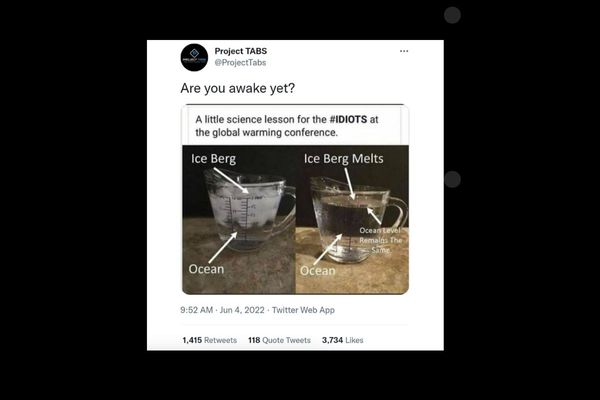The image size is (600, 400).
Task: Click the #IDIOTS hashtag in the image
Action: 348,119
